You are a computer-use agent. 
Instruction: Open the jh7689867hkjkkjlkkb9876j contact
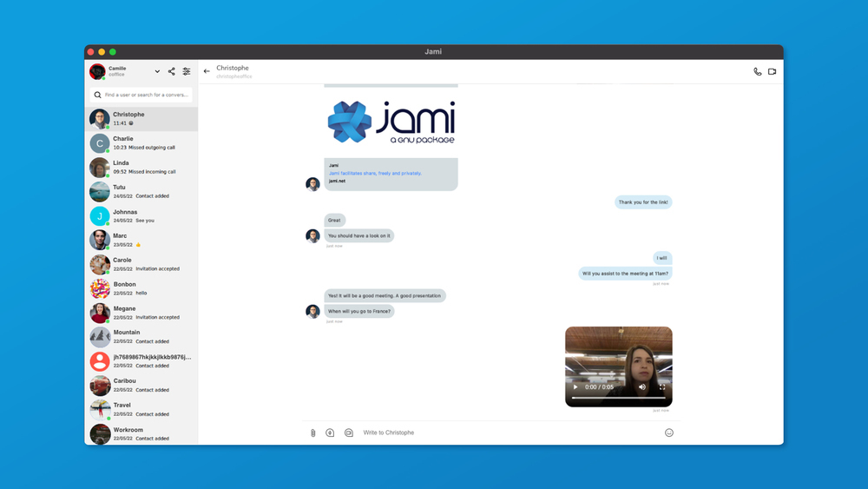[x=141, y=361]
